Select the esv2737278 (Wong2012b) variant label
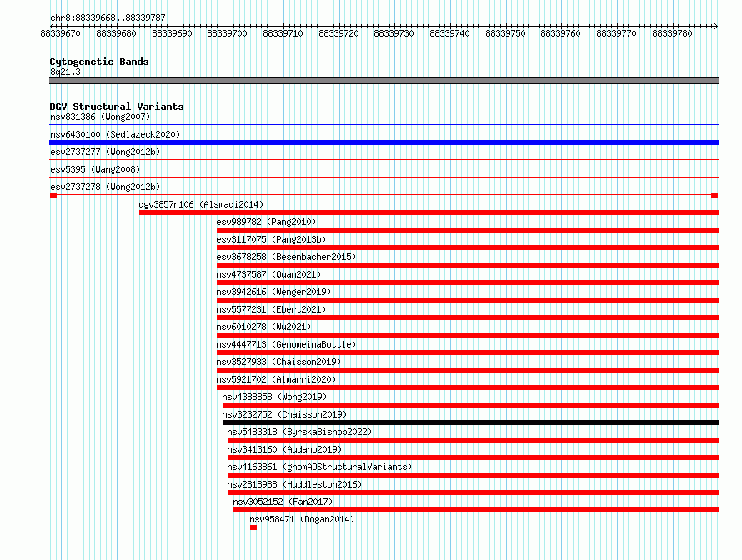742x560 pixels. tap(105, 187)
